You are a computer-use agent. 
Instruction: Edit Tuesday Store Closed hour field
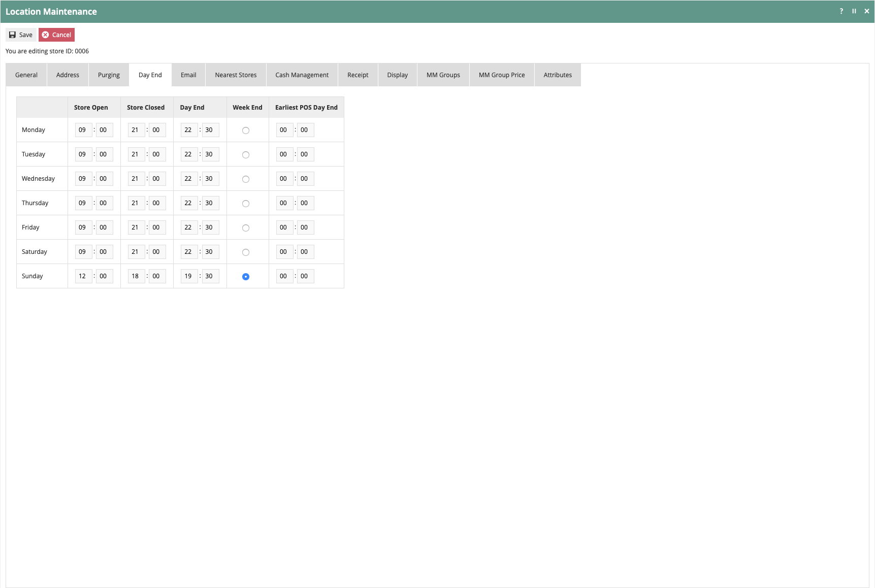click(137, 154)
